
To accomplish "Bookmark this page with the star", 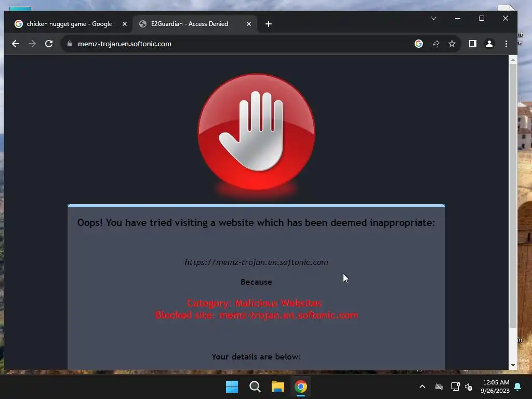I will [452, 44].
